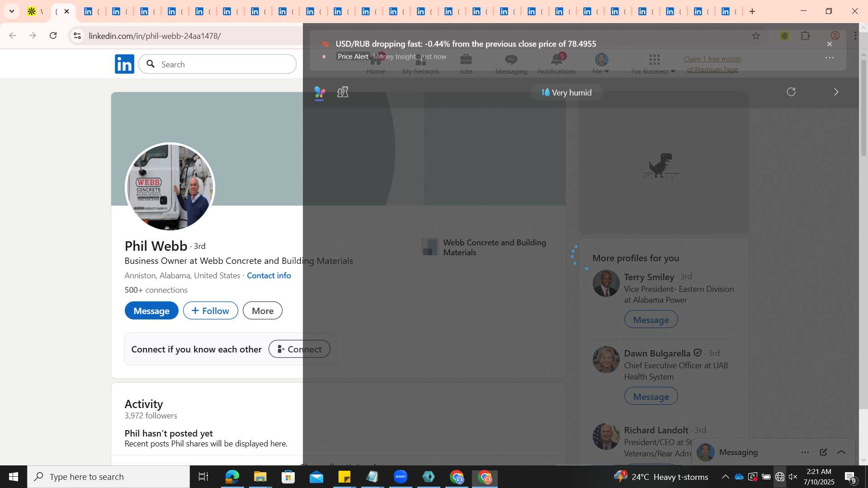Click the page vertical scrollbar

[x=863, y=108]
